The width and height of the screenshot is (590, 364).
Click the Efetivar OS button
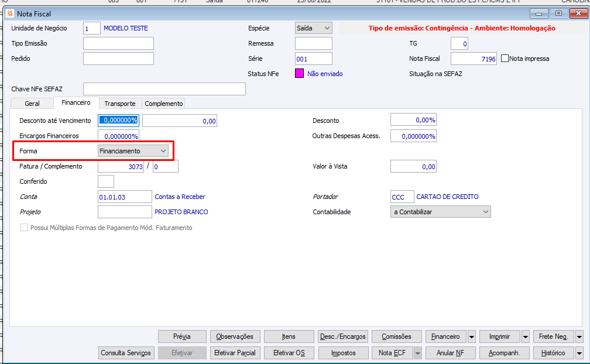tap(289, 353)
